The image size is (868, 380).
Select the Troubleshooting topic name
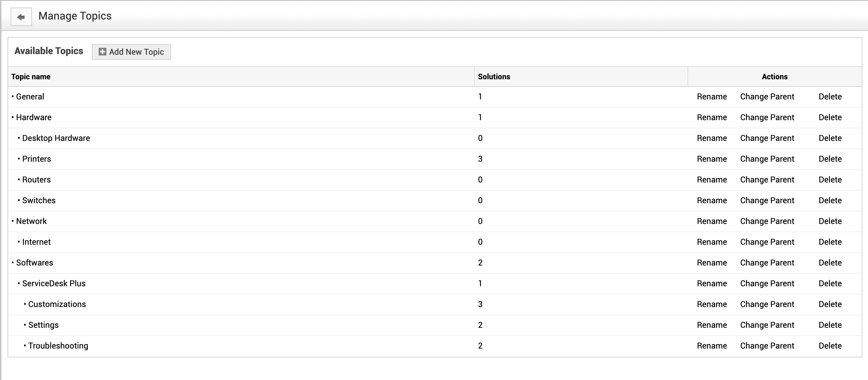(58, 346)
